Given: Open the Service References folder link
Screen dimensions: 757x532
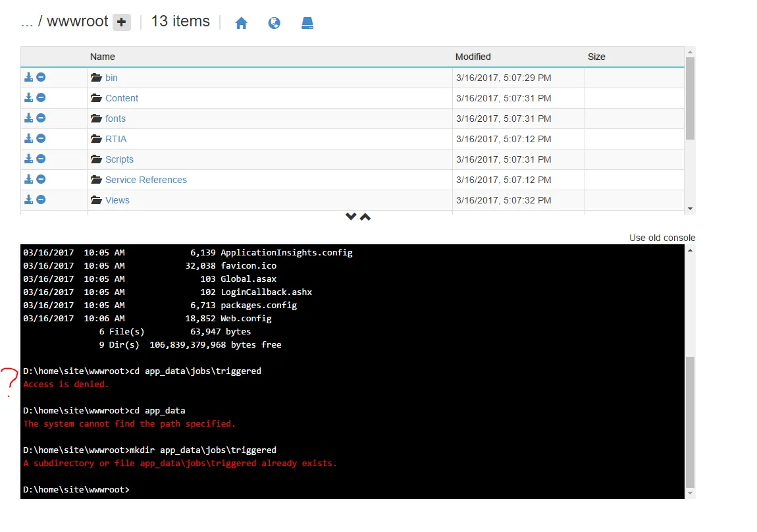Looking at the screenshot, I should click(145, 180).
